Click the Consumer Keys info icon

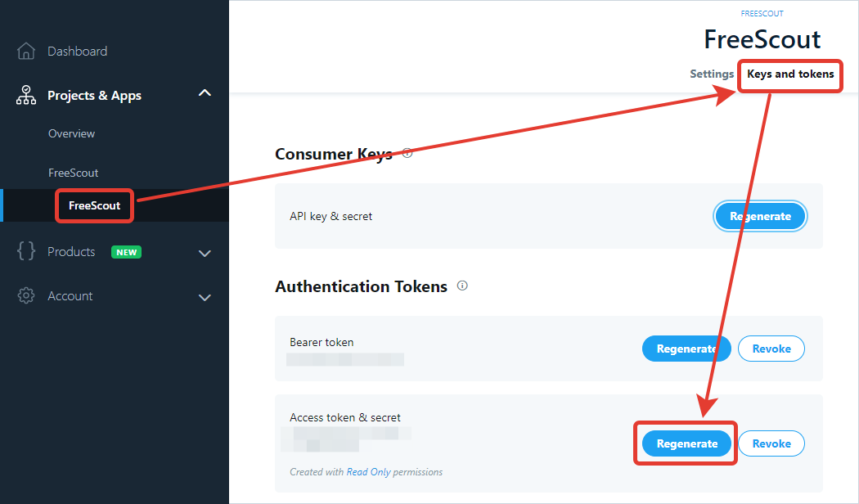pyautogui.click(x=407, y=152)
